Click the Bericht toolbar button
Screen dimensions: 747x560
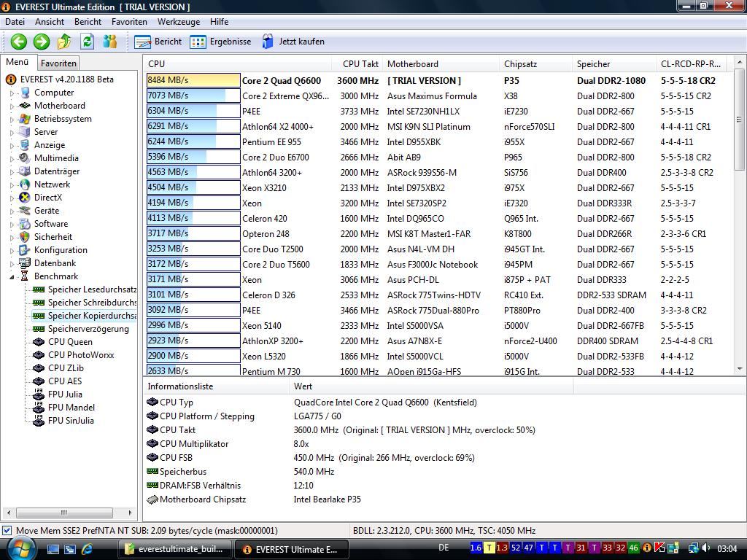pos(158,42)
